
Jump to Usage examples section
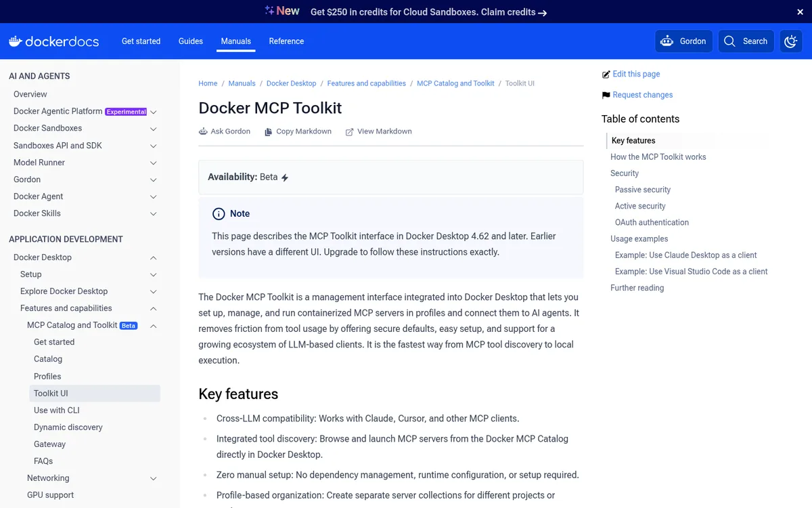639,239
